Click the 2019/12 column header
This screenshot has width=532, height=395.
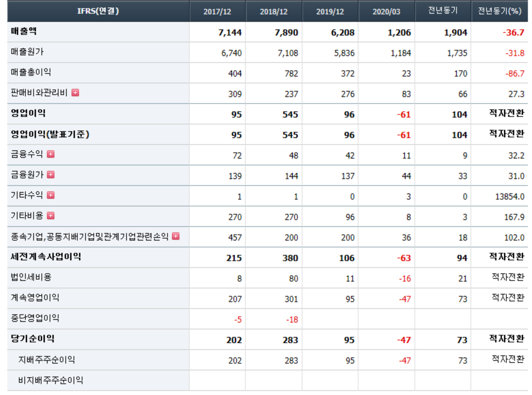click(330, 11)
